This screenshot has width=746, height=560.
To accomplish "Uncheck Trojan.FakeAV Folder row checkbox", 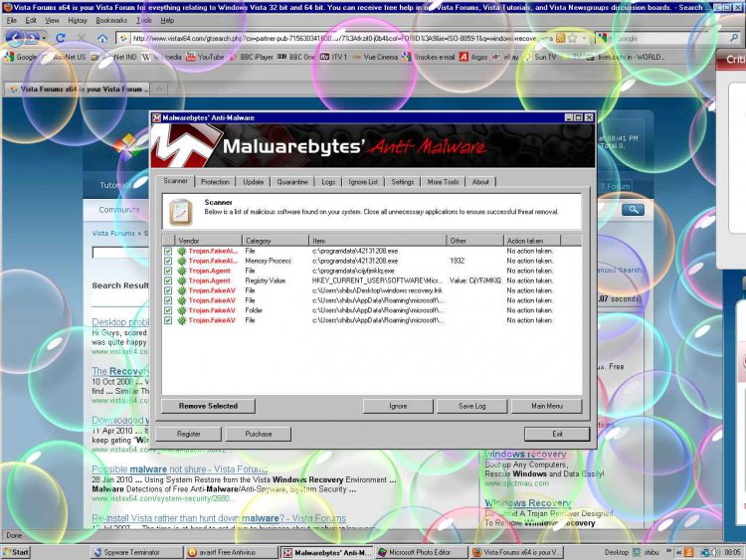I will (x=168, y=310).
